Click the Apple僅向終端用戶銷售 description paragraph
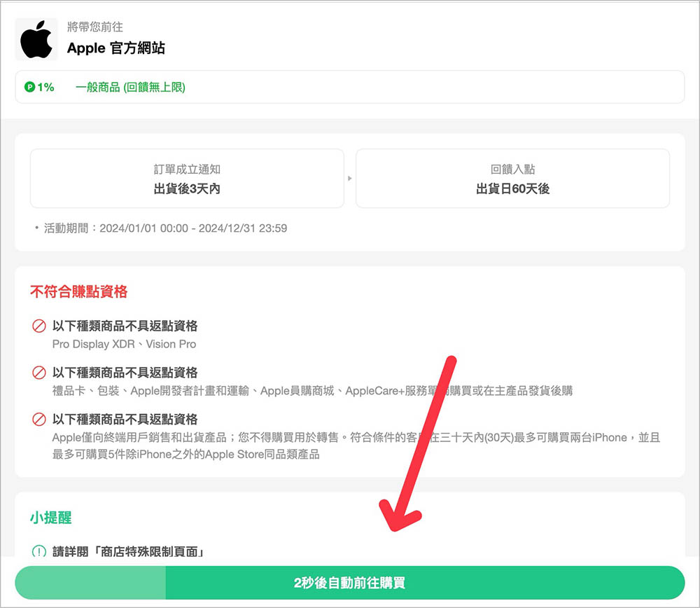Viewport: 700px width, 608px height. coord(356,445)
